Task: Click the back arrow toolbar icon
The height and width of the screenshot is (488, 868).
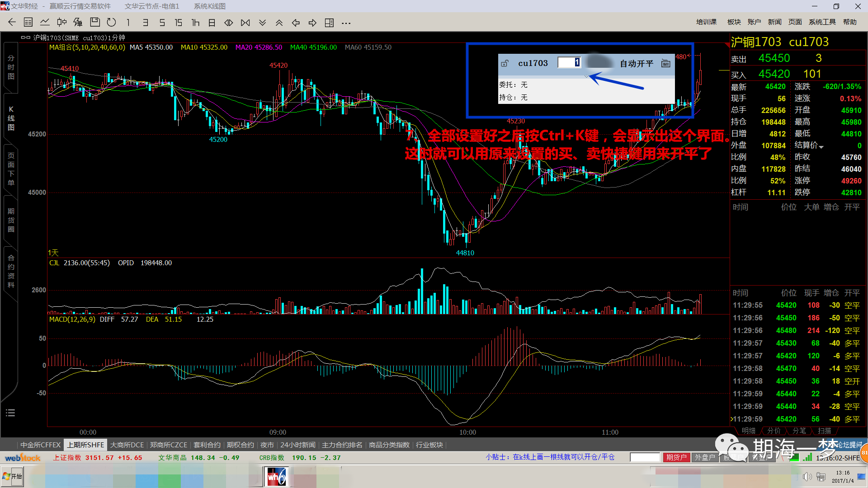Action: 12,23
